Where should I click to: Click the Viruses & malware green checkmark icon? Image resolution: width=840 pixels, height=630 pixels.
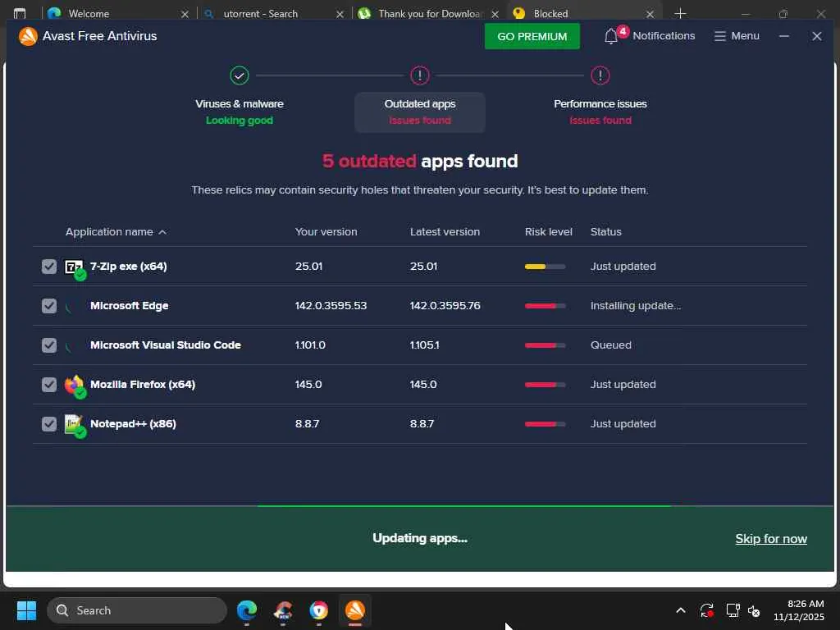coord(240,75)
